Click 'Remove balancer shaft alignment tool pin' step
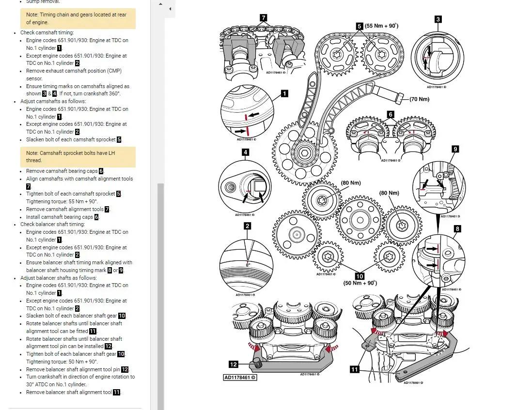The image size is (532, 410). (x=78, y=370)
